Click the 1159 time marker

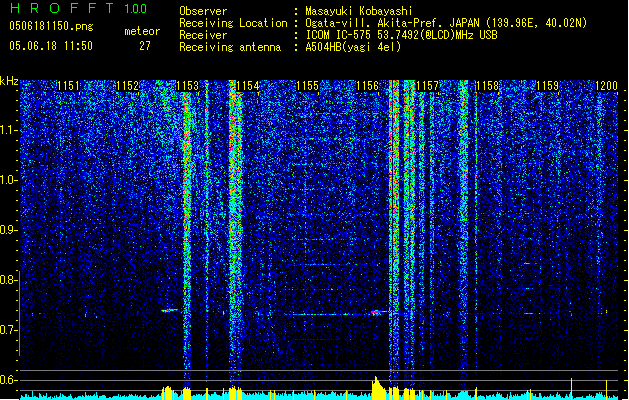[x=547, y=86]
